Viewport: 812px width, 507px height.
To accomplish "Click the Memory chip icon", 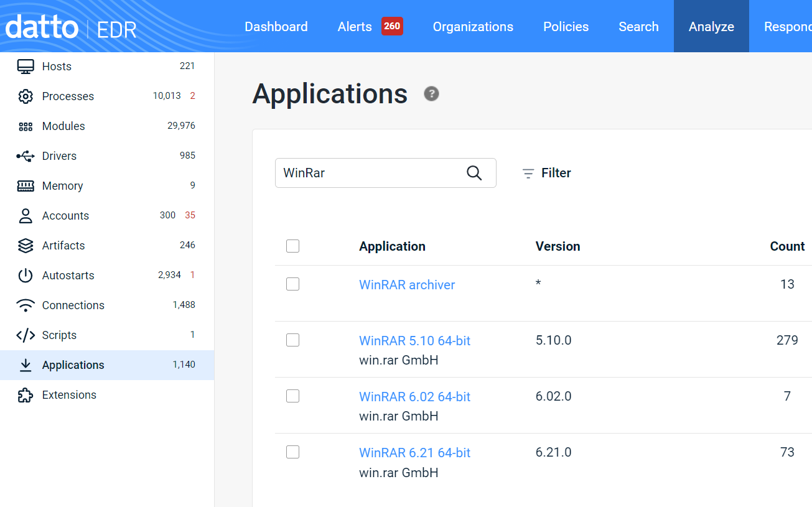I will coord(26,186).
